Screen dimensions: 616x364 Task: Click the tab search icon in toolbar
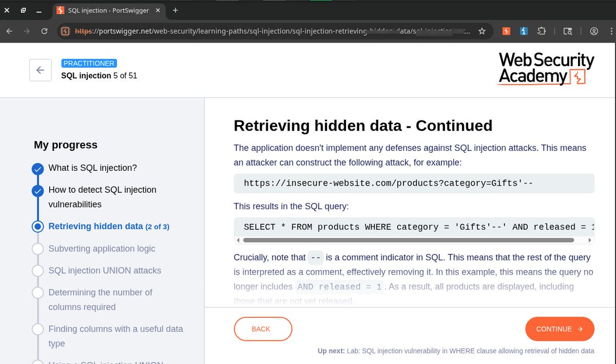pos(567,31)
